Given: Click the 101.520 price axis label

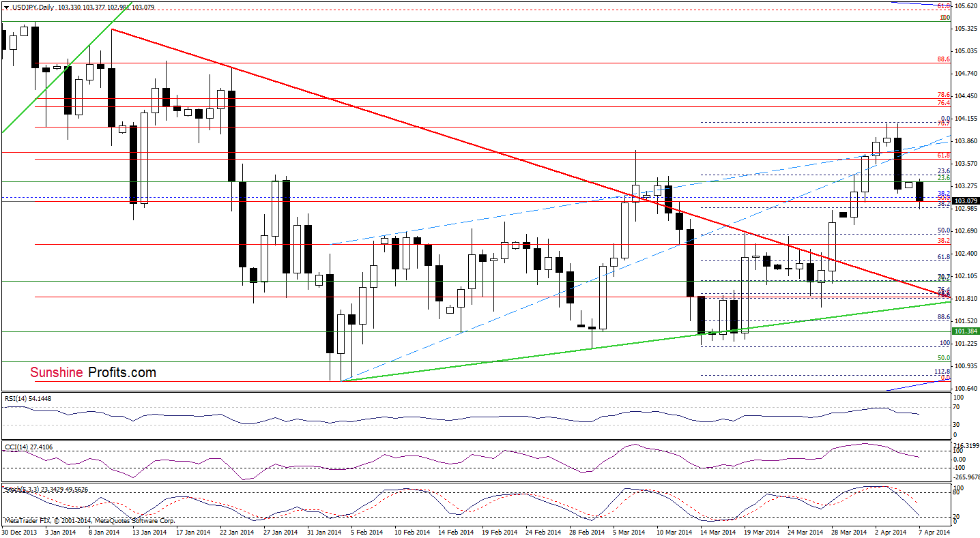Looking at the screenshot, I should [x=965, y=321].
